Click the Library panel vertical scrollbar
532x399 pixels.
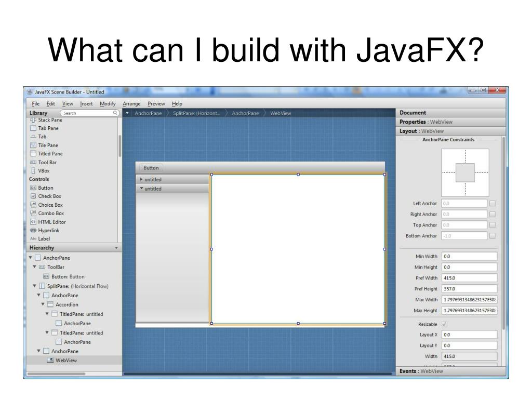click(120, 146)
